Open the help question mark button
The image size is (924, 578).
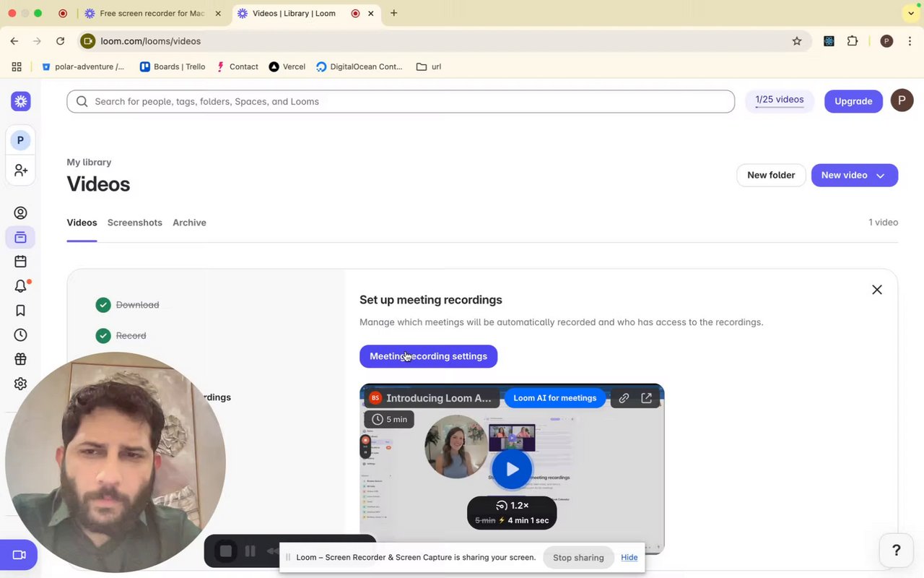coord(897,551)
